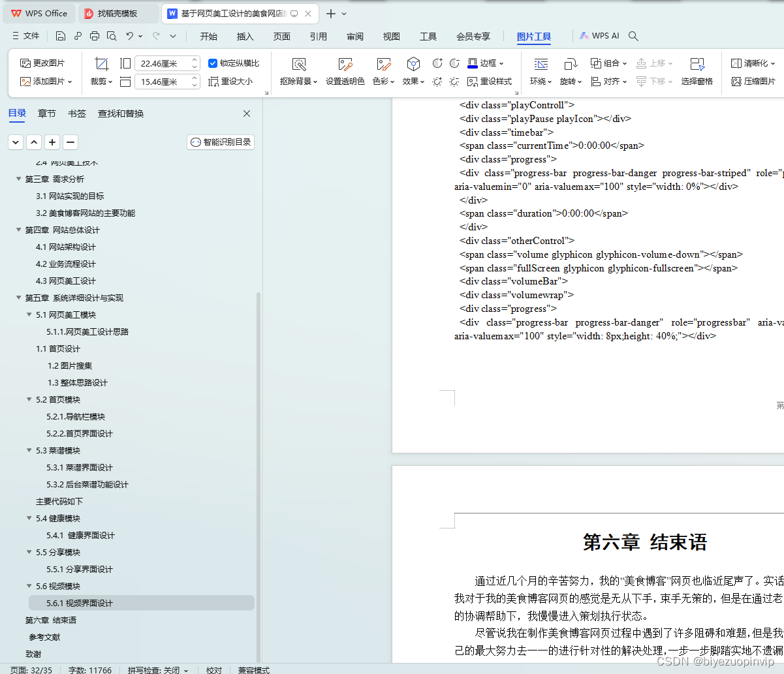Switch to the 章节 sidebar tab

[47, 114]
